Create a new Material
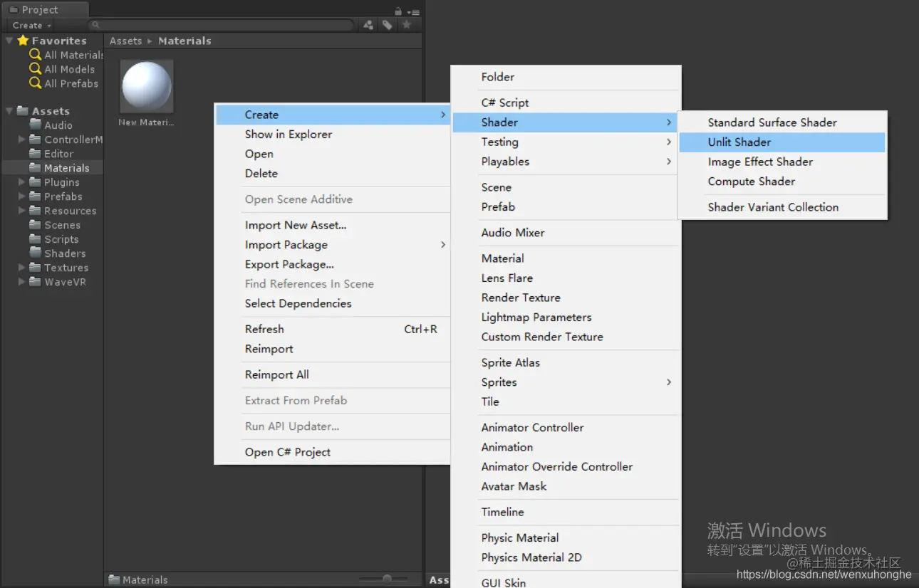919x588 pixels. (566, 258)
